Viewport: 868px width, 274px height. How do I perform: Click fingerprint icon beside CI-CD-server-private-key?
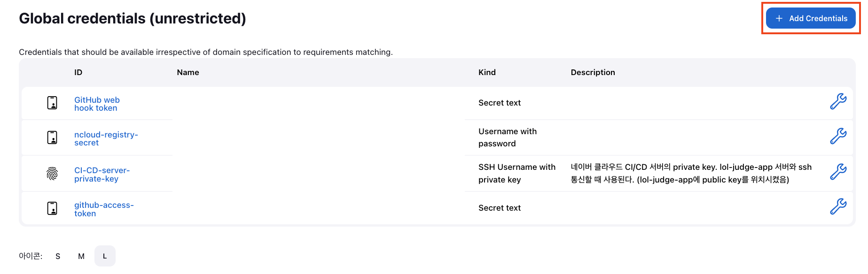click(52, 174)
